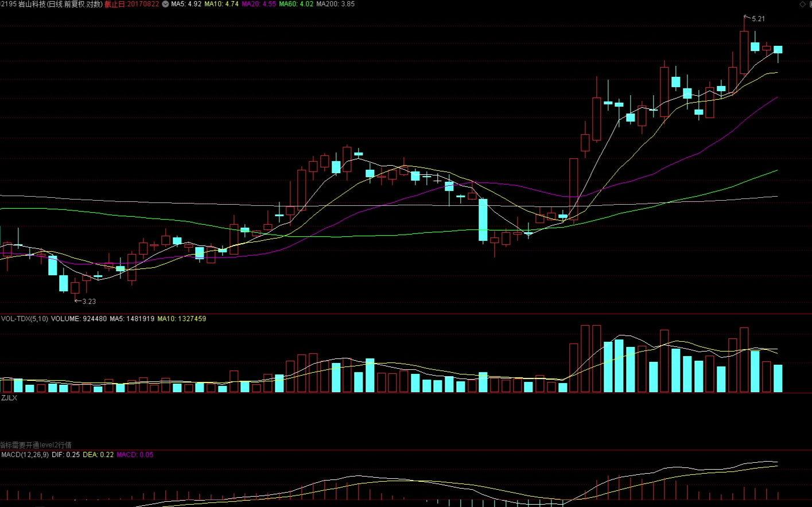Click the 5.21 high price marker
Screen dimensions: 812x507
(x=757, y=19)
